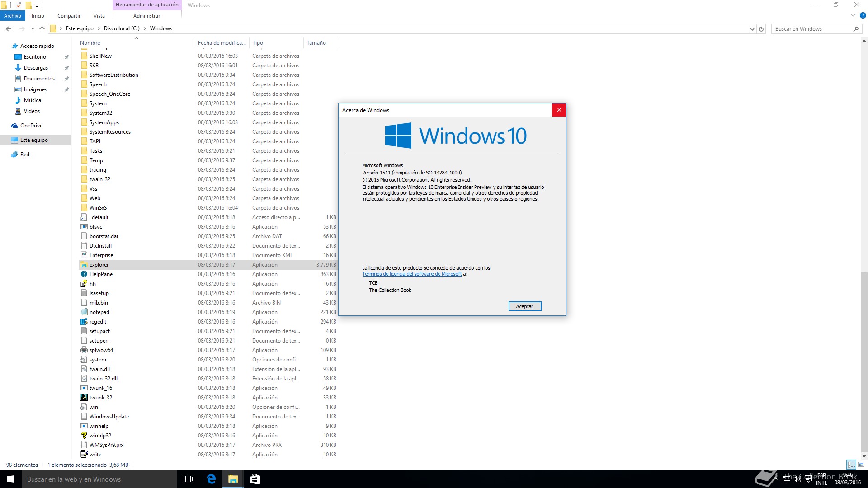Select the winhlp32 file icon
This screenshot has height=488, width=868.
[84, 436]
